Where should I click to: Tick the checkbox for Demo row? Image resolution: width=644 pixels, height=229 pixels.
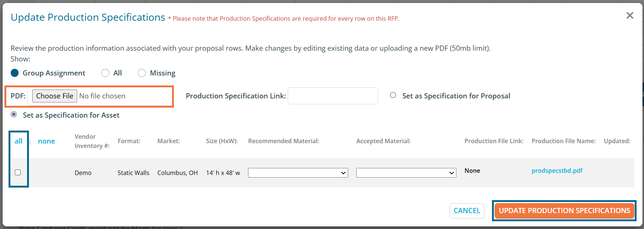pos(18,172)
